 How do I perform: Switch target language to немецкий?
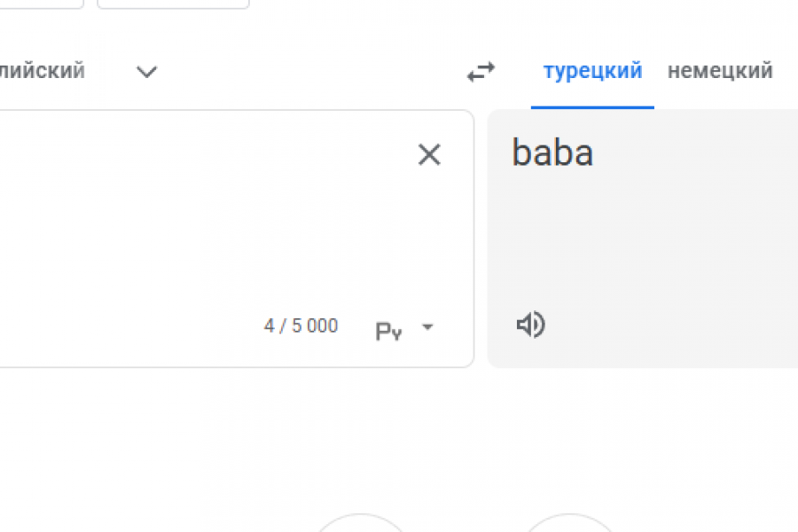[720, 71]
